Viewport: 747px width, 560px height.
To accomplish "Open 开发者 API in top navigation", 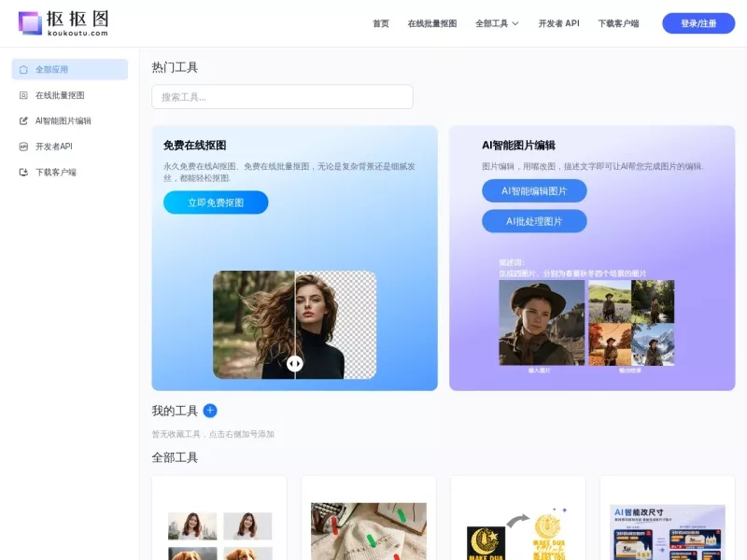I will (x=558, y=23).
